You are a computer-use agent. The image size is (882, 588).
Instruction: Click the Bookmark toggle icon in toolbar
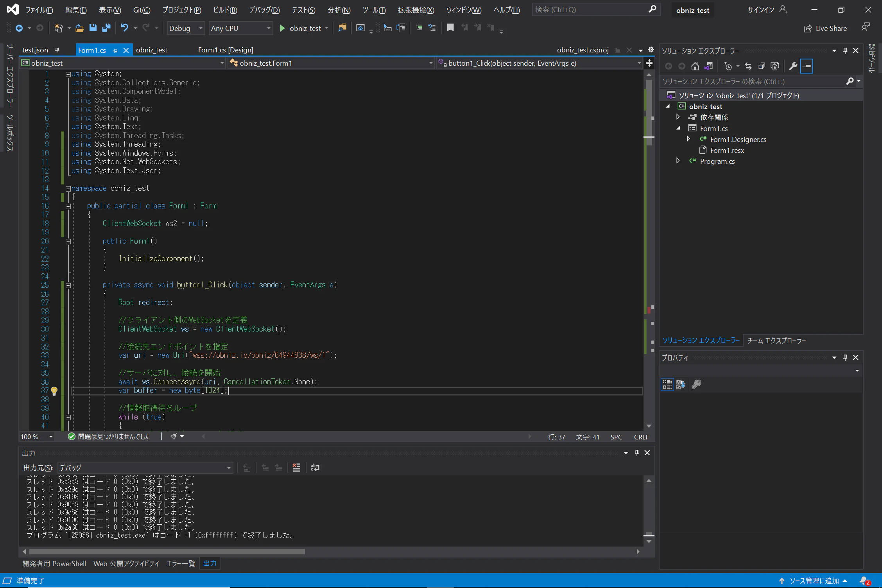tap(450, 28)
